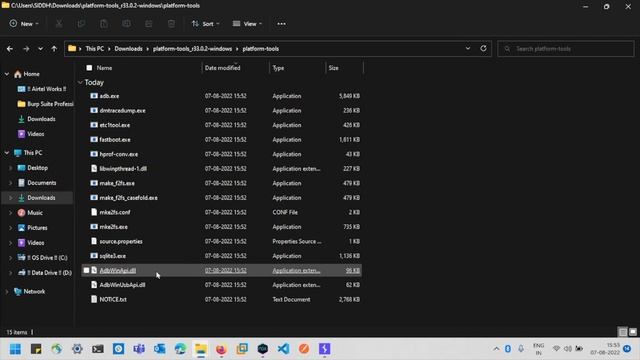
Task: Open Firefox from the taskbar
Action: pos(221,349)
